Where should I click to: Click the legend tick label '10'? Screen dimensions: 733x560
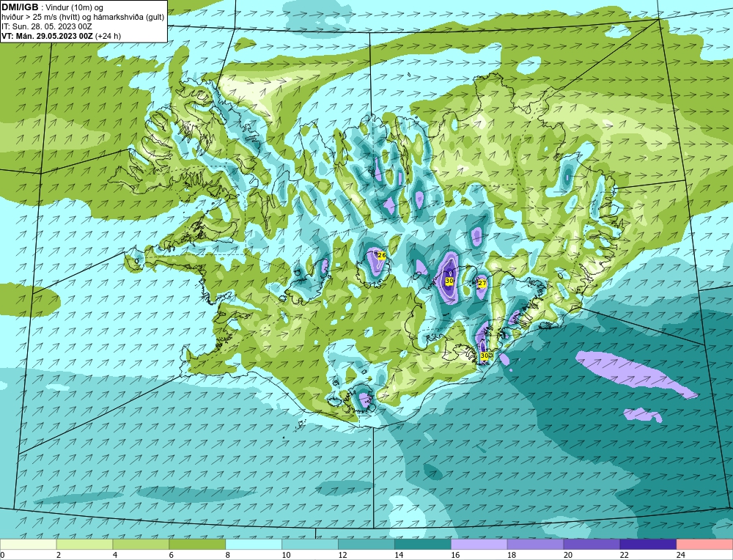tap(286, 555)
